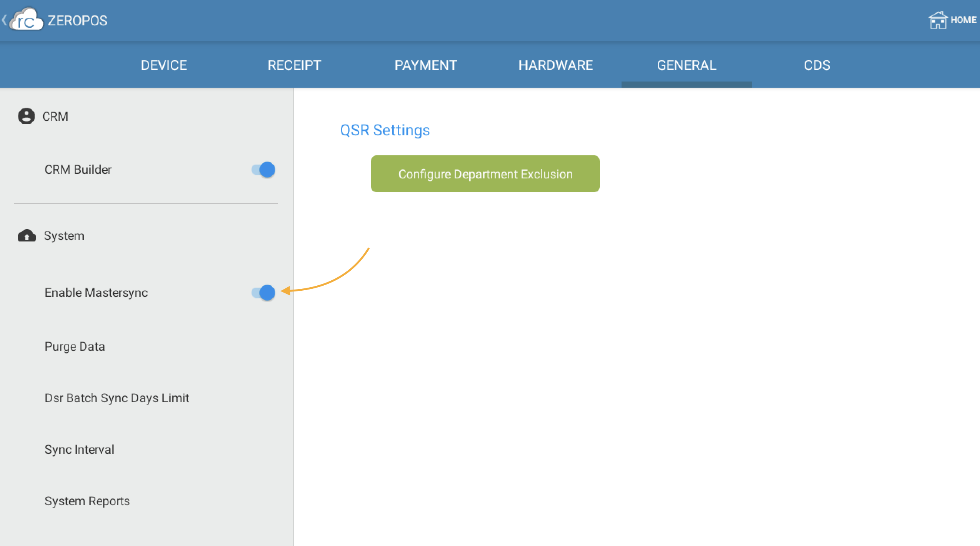
Task: Click the back chevron beside the logo
Action: [4, 19]
